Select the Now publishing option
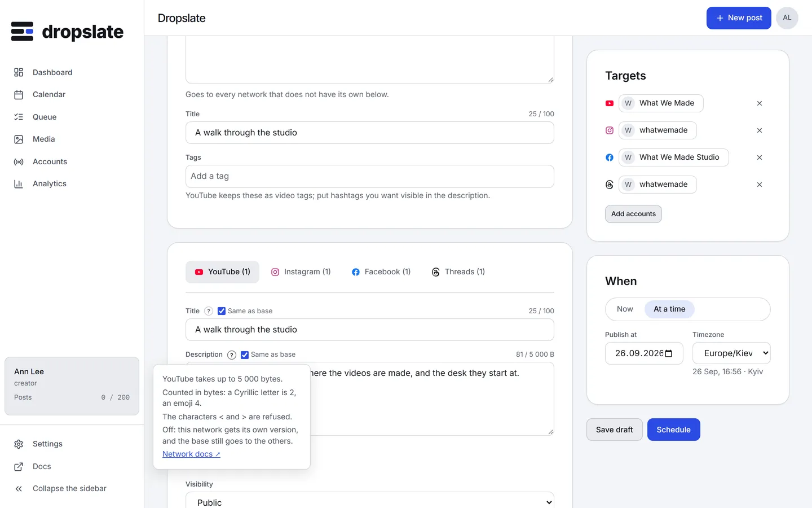Screen dimensions: 812x508 [x=625, y=309]
